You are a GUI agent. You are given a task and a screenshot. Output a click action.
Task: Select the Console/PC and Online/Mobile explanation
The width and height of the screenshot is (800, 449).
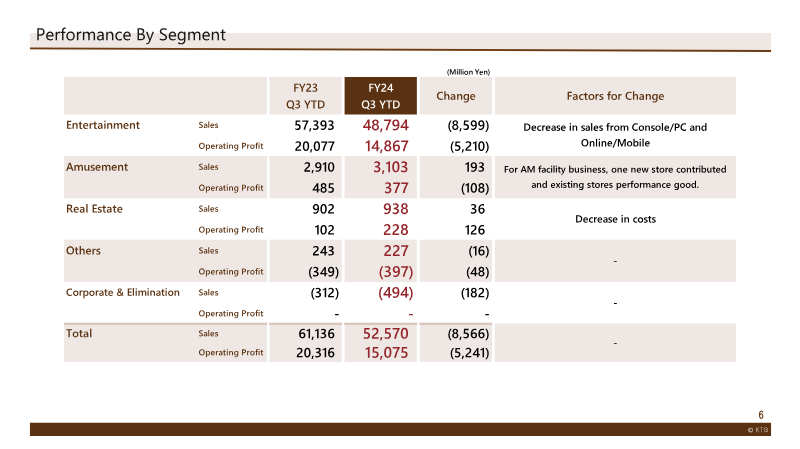coord(615,135)
